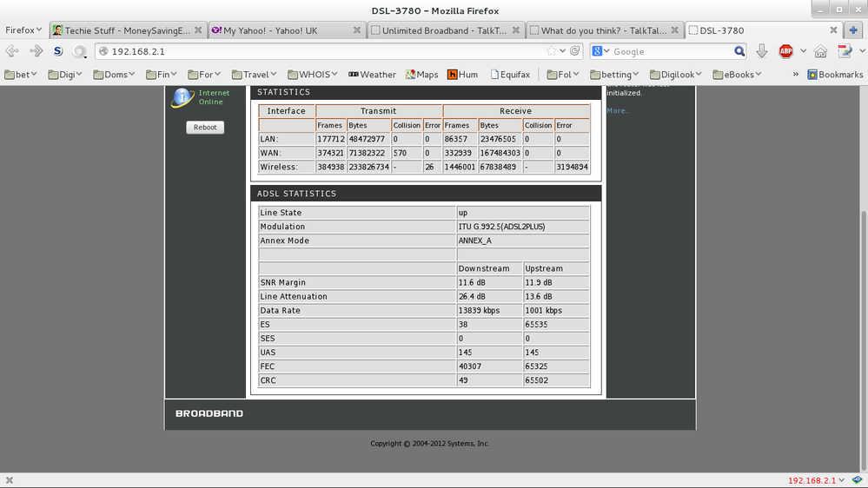Viewport: 868px width, 488px height.
Task: Click the status bar network icon
Action: (x=857, y=480)
